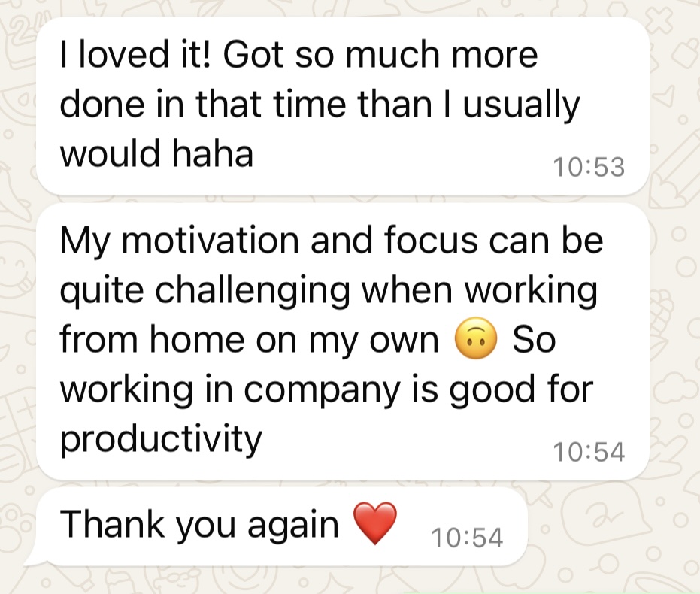700x594 pixels.
Task: Click the 10:54 timestamp beside the heart
Action: (467, 537)
